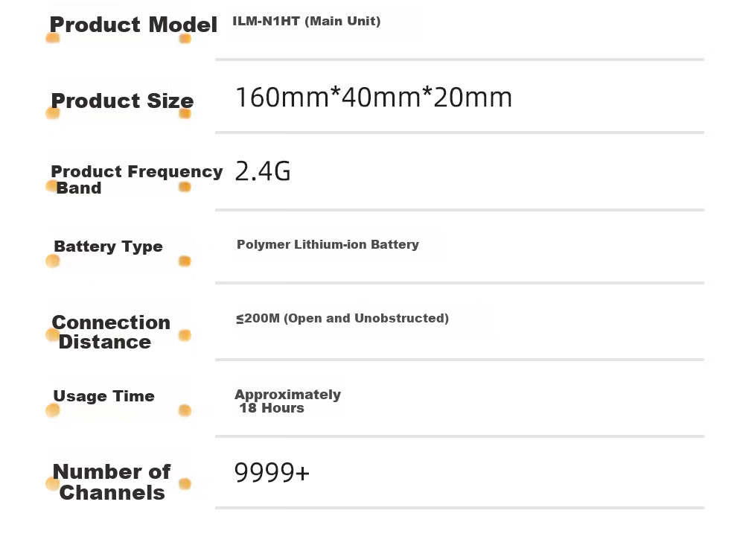
Task: Select the ILM-N1HT (Main Unit) text
Action: [307, 21]
